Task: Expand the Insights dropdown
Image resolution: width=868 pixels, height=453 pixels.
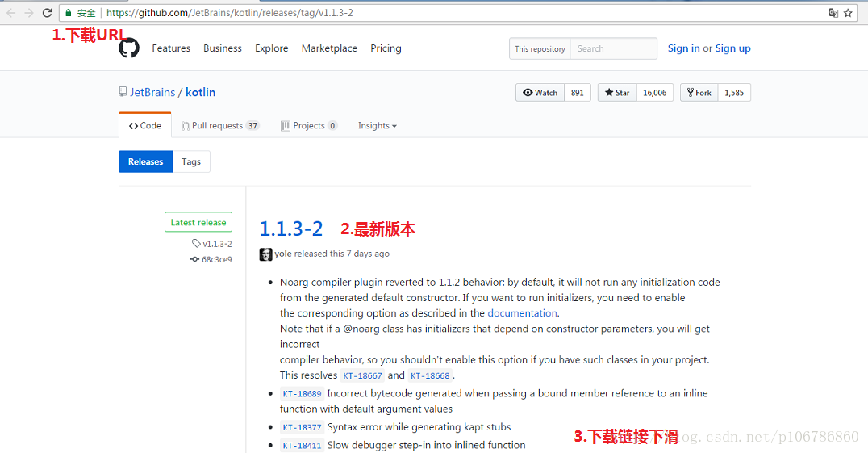Action: pyautogui.click(x=377, y=126)
